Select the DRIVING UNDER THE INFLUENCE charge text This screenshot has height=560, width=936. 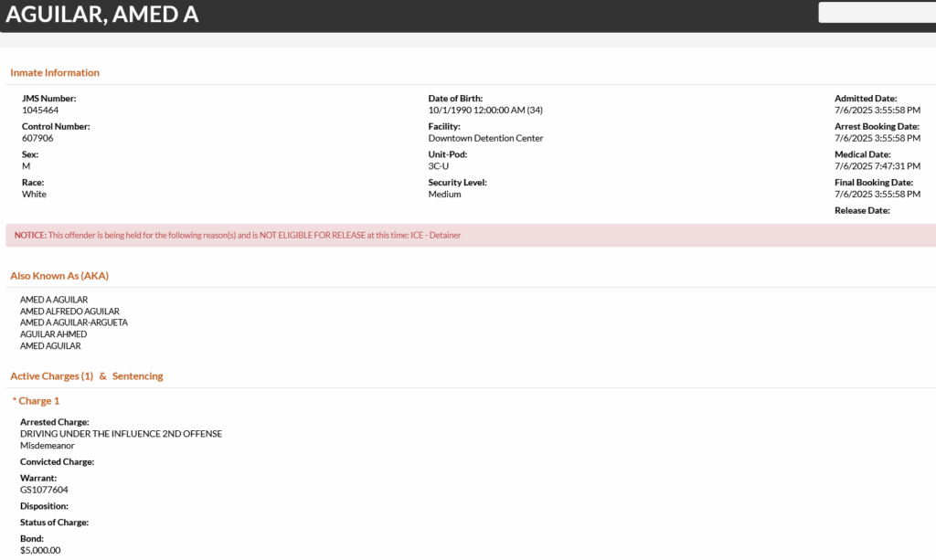point(122,434)
